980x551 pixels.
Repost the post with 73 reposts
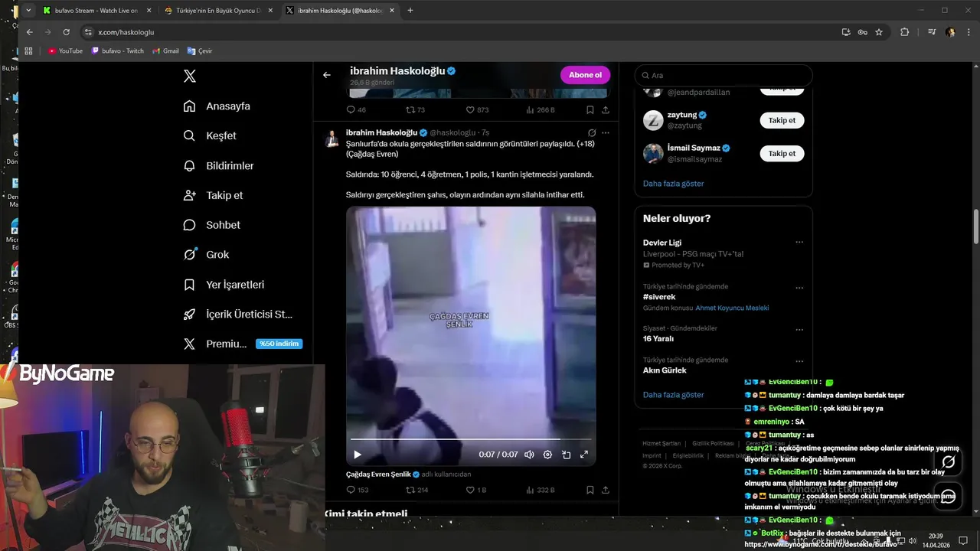(415, 110)
